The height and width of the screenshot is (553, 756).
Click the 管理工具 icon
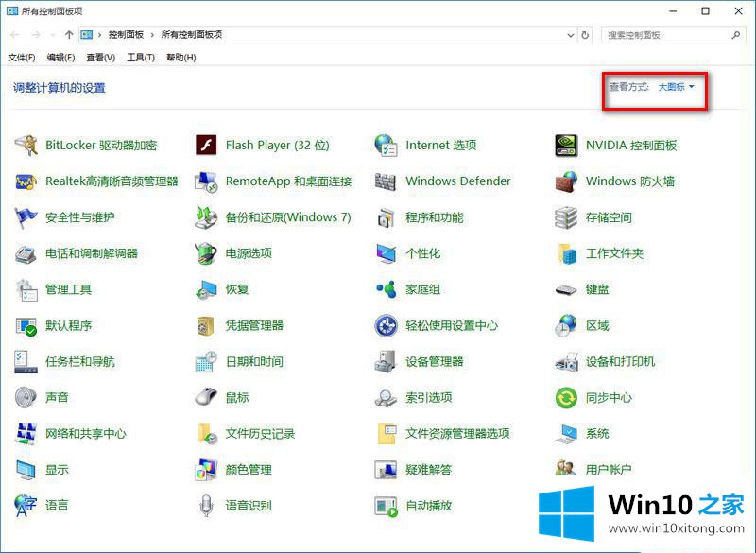(x=26, y=289)
